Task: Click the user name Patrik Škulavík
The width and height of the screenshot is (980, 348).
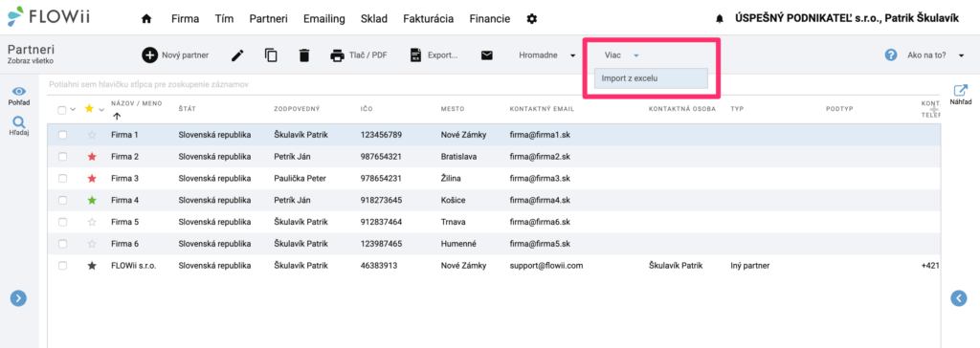Action: point(922,19)
